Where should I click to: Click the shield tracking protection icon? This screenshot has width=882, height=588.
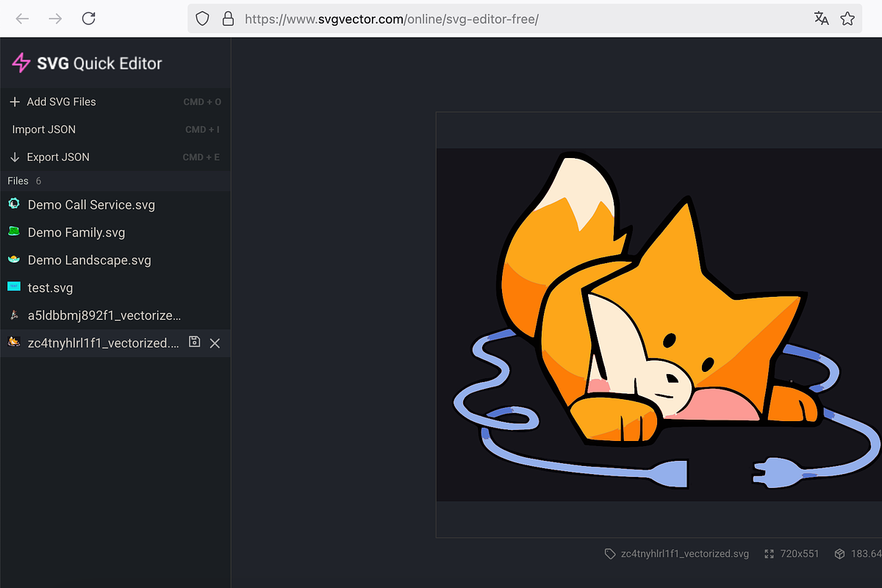tap(202, 18)
